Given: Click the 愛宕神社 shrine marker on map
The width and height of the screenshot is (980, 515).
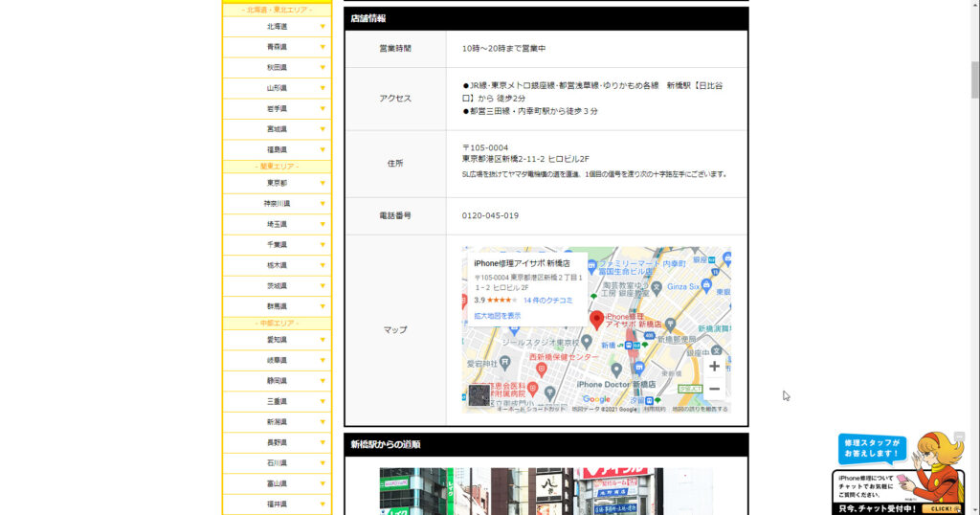Looking at the screenshot, I should point(505,363).
